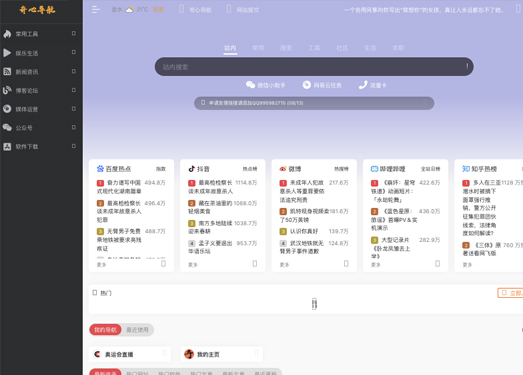
Task: Click the refresh icon at bottom of 哔哩哔哩 card
Action: [x=438, y=264]
